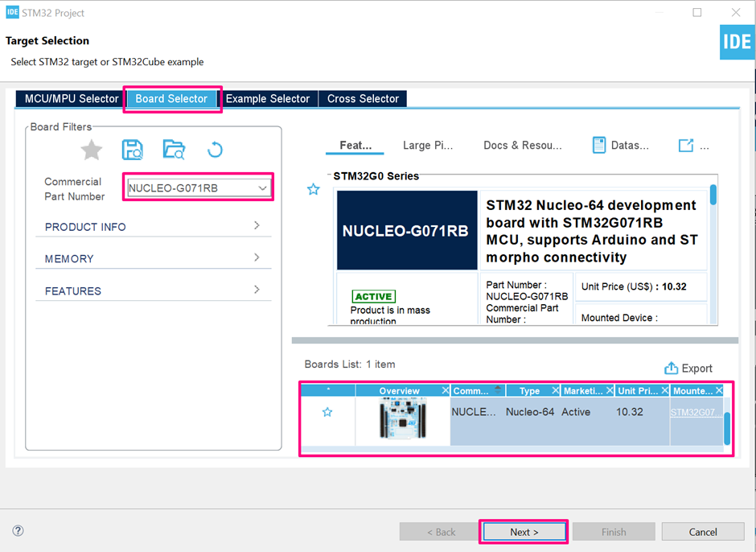Click the Finish button
Image resolution: width=756 pixels, height=552 pixels.
pos(614,532)
